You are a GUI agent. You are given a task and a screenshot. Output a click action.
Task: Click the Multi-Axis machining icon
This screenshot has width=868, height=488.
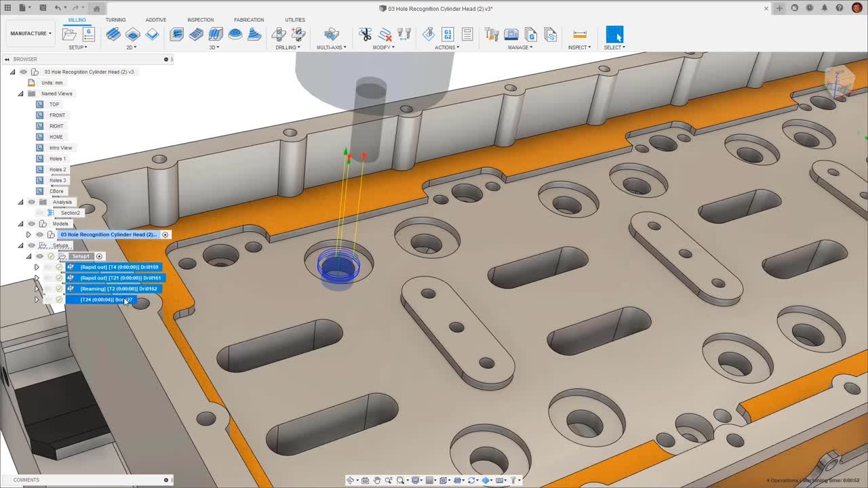(332, 35)
